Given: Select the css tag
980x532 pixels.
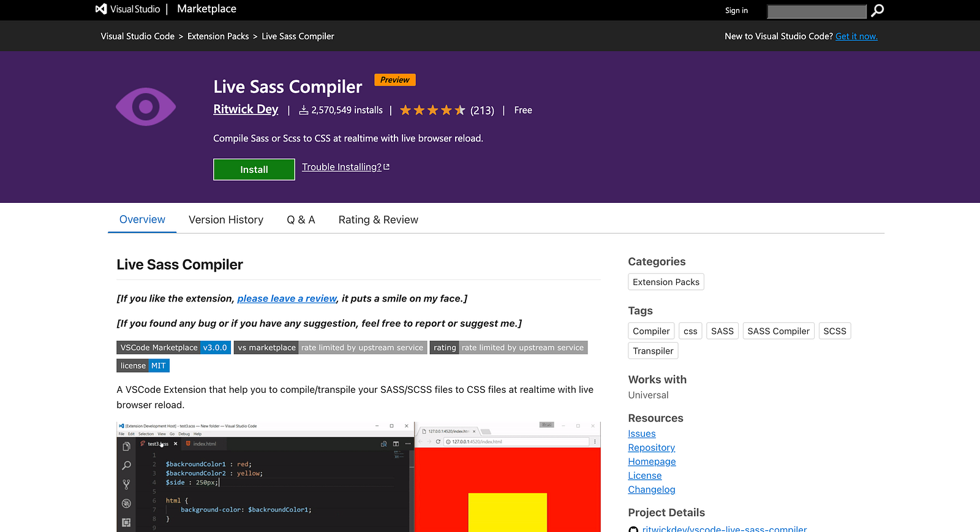Looking at the screenshot, I should 690,331.
